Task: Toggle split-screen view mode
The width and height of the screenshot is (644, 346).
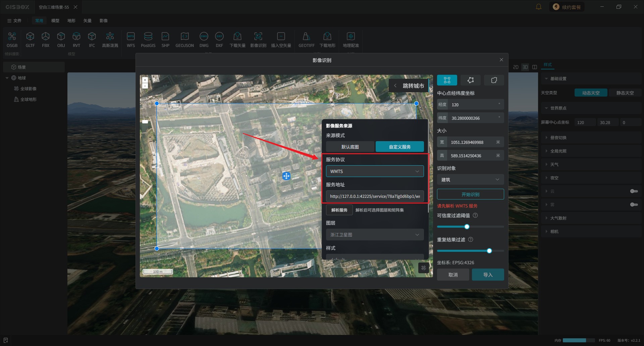Action: click(x=535, y=67)
